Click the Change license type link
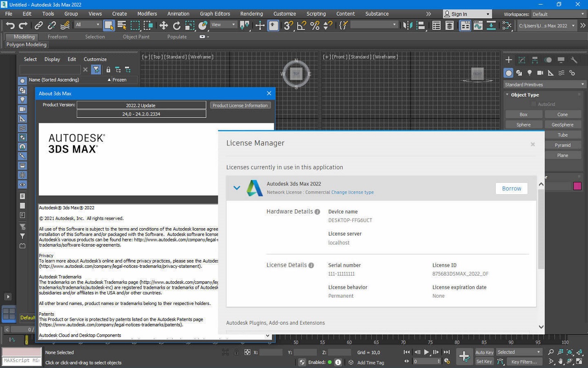 352,192
